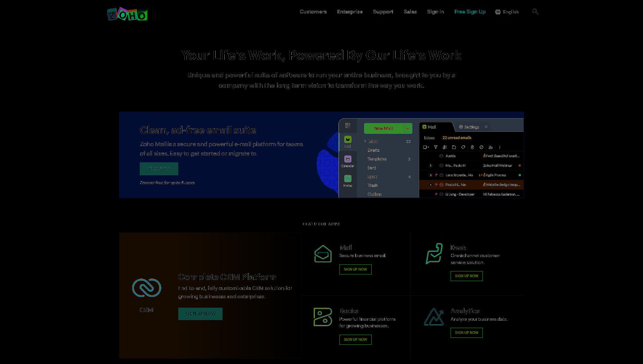The width and height of the screenshot is (643, 364).
Task: Click the '22 unread emails' text
Action: coord(457,138)
